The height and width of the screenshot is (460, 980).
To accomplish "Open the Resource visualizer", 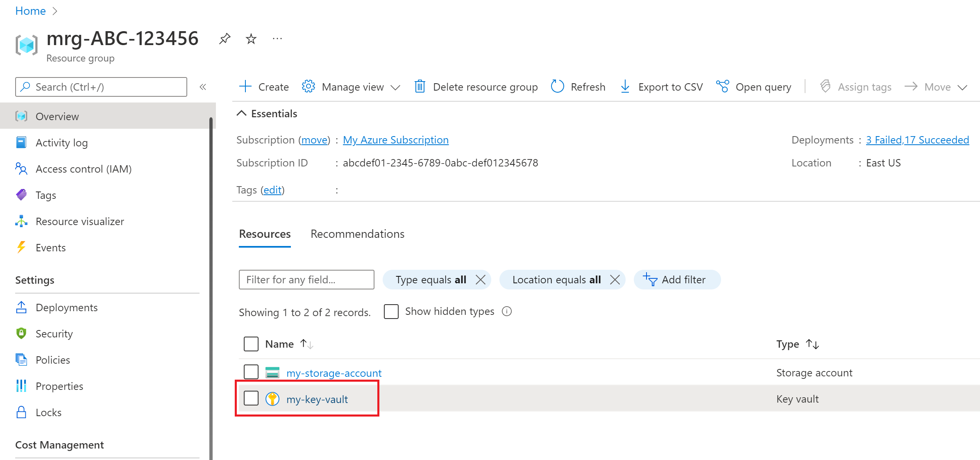I will [79, 221].
